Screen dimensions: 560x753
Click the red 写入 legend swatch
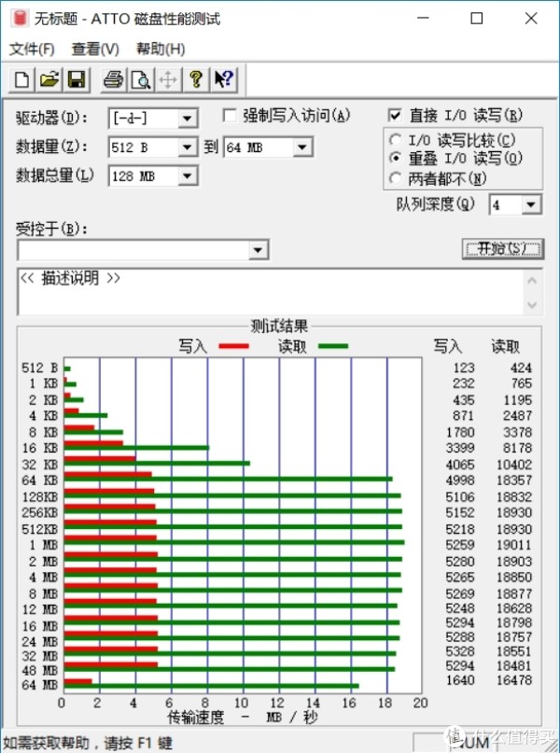point(233,346)
